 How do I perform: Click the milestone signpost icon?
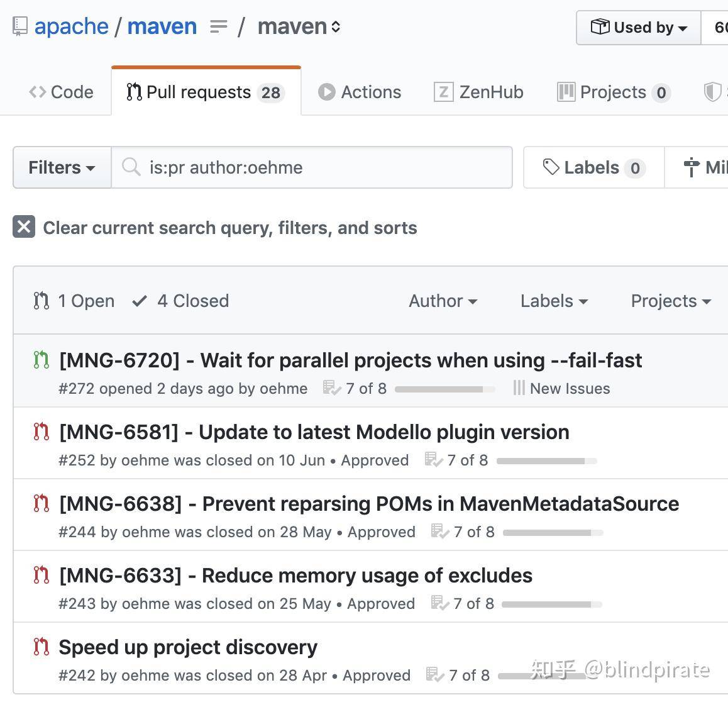tap(692, 167)
